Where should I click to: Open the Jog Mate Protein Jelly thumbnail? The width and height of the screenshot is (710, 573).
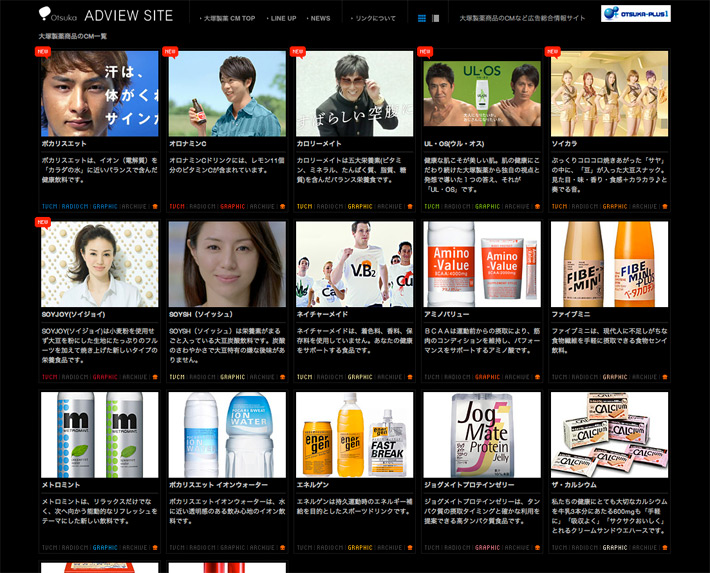[482, 435]
